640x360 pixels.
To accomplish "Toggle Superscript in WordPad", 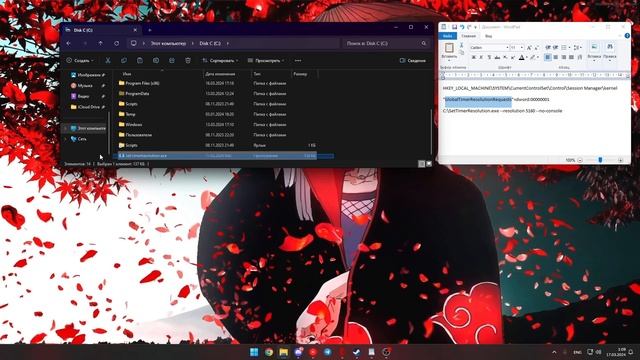I will (513, 57).
